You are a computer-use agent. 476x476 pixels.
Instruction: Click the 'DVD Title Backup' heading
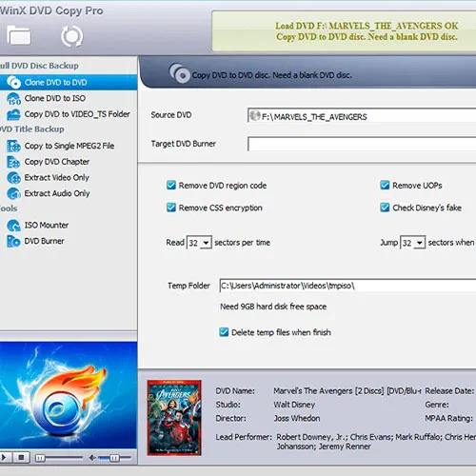[x=32, y=129]
